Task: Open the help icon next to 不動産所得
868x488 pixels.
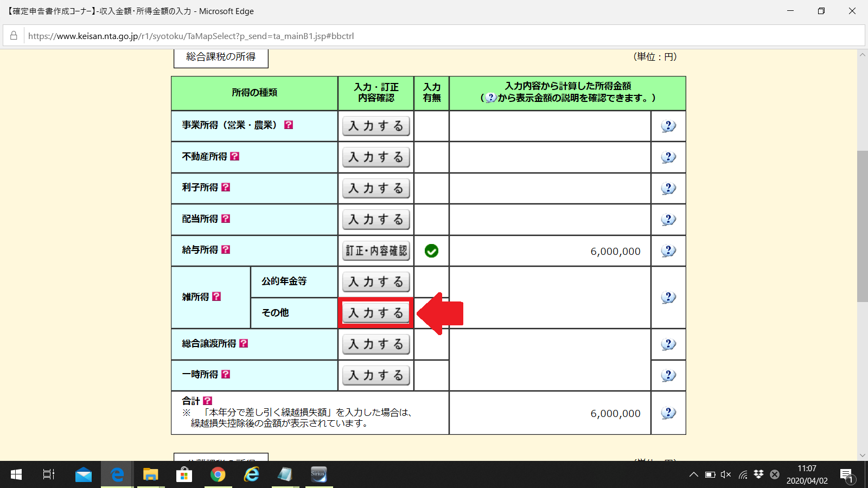Action: pos(234,156)
